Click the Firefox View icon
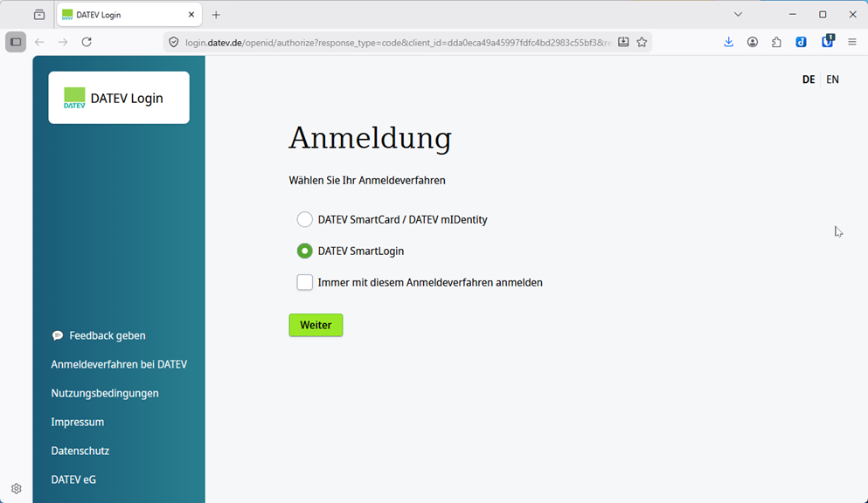868x503 pixels. click(x=39, y=15)
